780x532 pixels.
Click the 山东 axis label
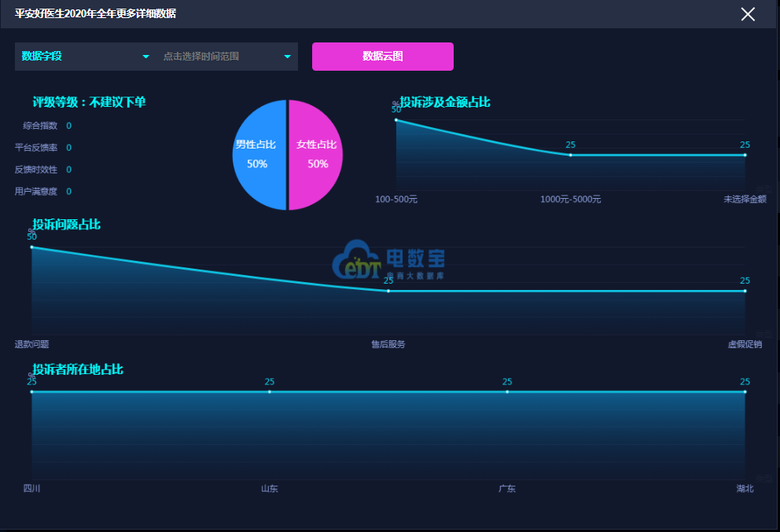[x=270, y=488]
